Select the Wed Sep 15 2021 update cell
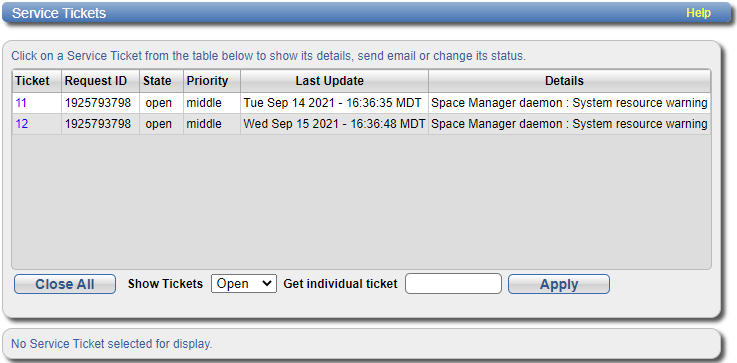Screen dimensions: 737x363 (334, 124)
